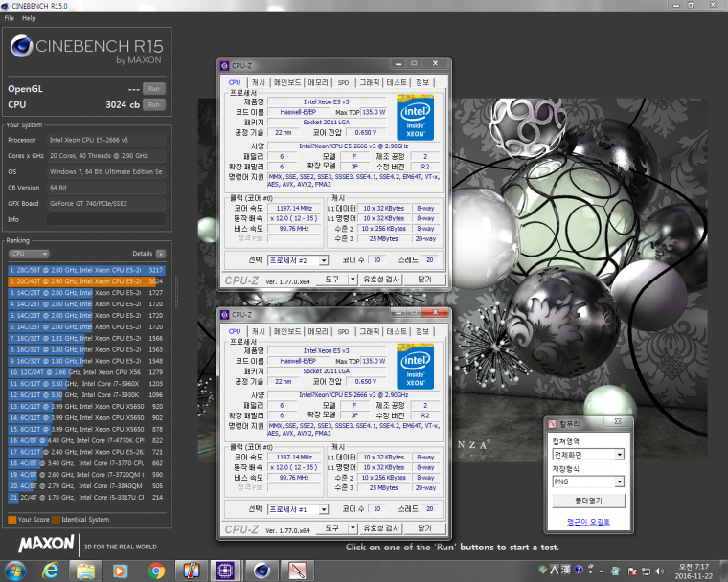Run the CPU benchmark

pyautogui.click(x=154, y=104)
